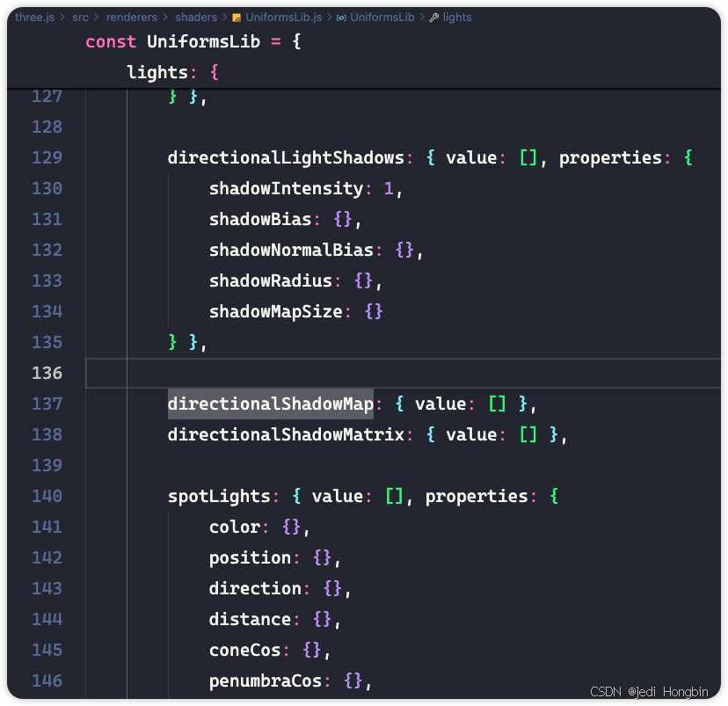Screen dimensions: 728x706
Task: Click the shadowNormalBias property
Action: [x=291, y=251]
